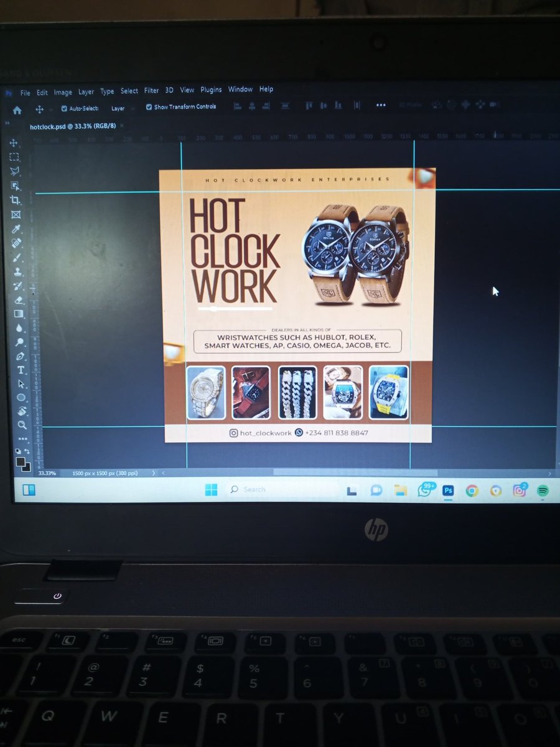The height and width of the screenshot is (747, 560).
Task: Open the Image menu
Action: click(63, 92)
